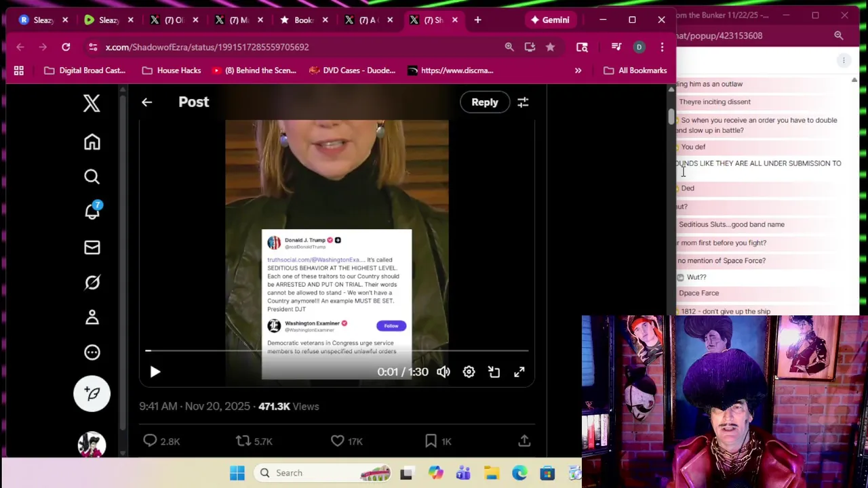Open Messages envelope icon
This screenshot has width=868, height=488.
pos(92,247)
